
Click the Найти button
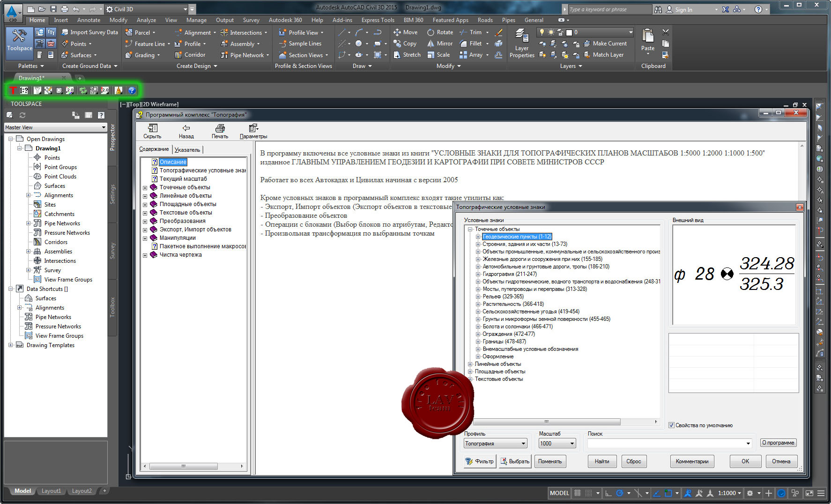(602, 461)
